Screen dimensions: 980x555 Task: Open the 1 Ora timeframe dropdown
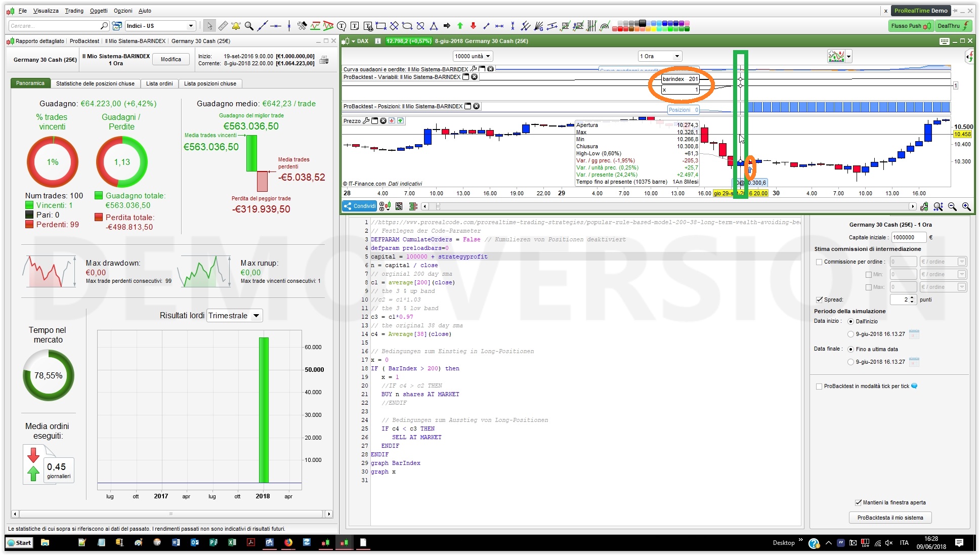click(660, 56)
